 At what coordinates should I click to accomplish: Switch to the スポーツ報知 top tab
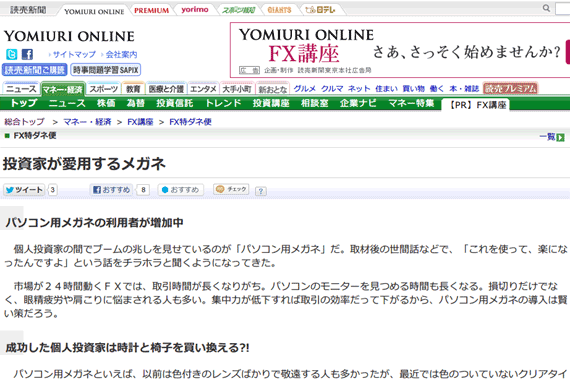tap(238, 10)
